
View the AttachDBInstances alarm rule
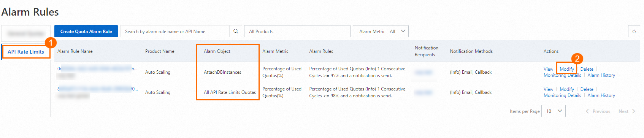tap(548, 69)
